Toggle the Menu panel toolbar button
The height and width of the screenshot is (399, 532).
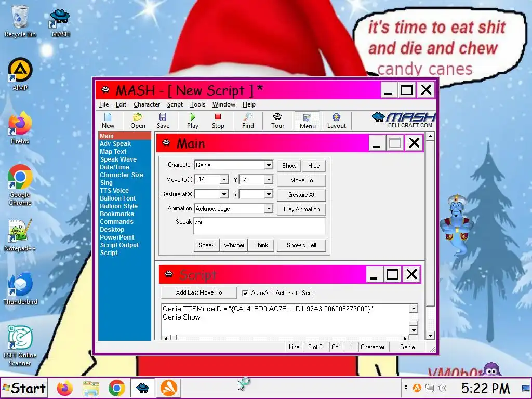tap(308, 121)
